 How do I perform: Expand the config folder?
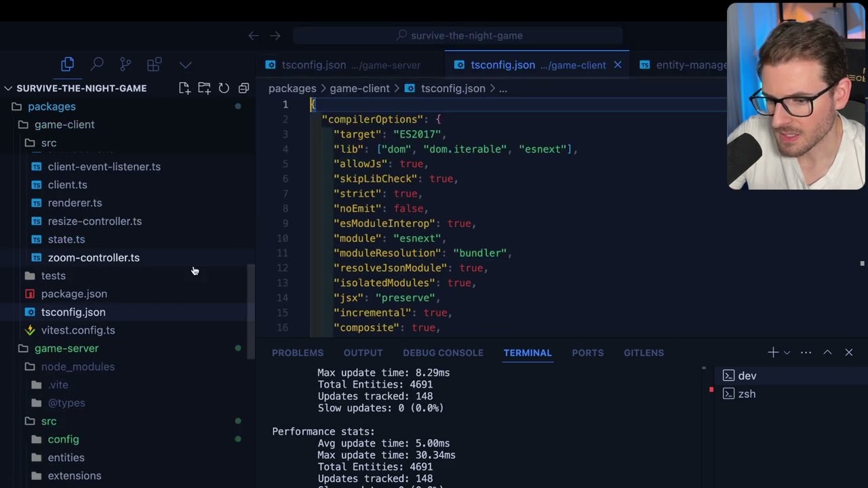63,440
